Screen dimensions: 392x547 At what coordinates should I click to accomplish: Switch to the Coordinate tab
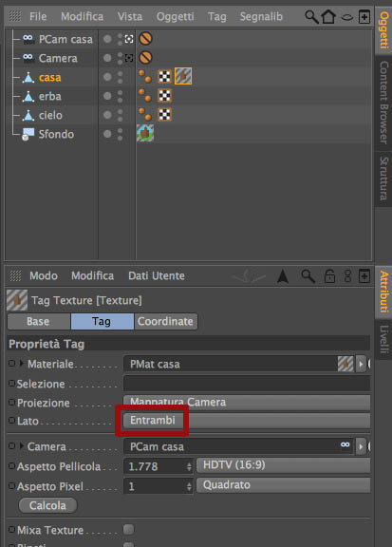point(165,321)
